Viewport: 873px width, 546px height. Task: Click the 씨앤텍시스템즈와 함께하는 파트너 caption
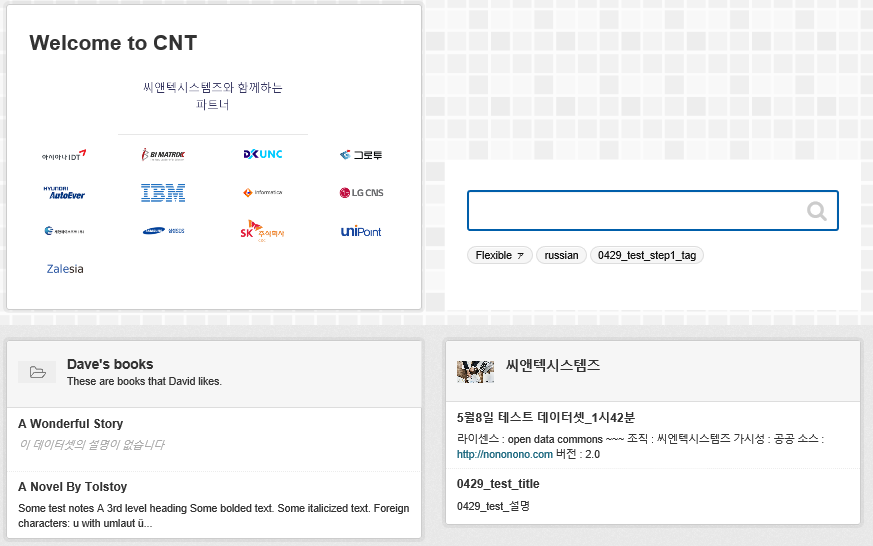pos(213,96)
